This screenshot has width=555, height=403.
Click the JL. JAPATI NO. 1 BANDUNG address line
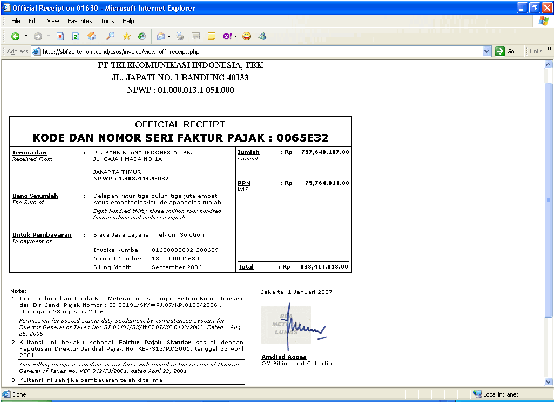tap(180, 77)
